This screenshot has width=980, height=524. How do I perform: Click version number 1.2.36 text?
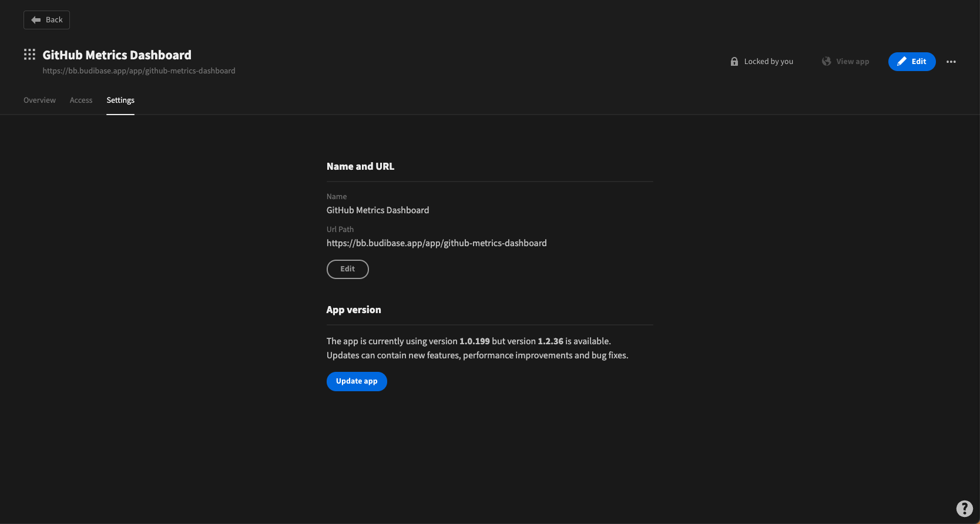point(551,341)
